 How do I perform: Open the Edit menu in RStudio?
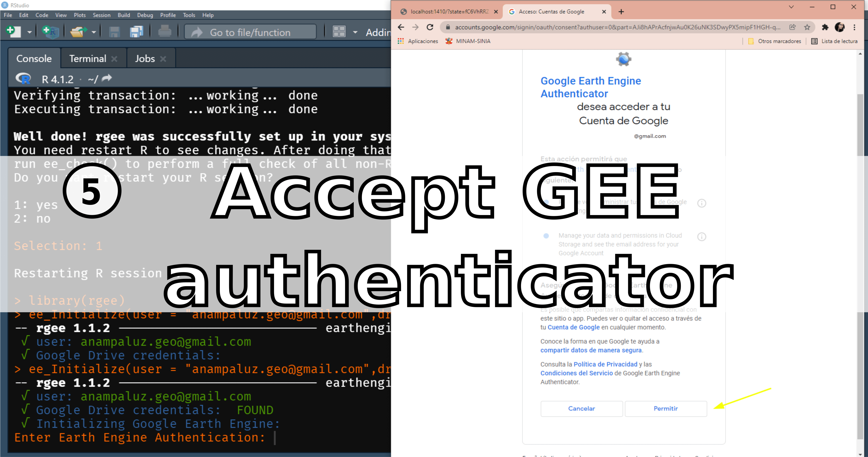[24, 15]
